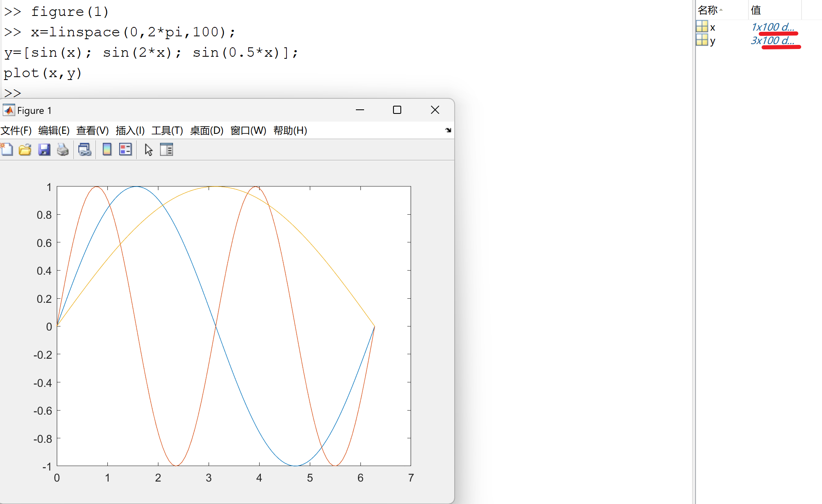Click the x-axis tick label 7
822x504 pixels.
click(x=411, y=478)
